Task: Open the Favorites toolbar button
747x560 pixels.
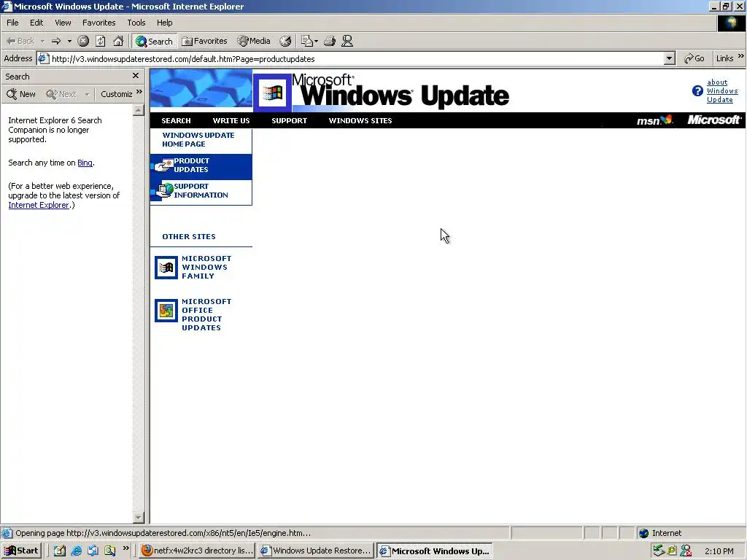Action: pos(205,41)
